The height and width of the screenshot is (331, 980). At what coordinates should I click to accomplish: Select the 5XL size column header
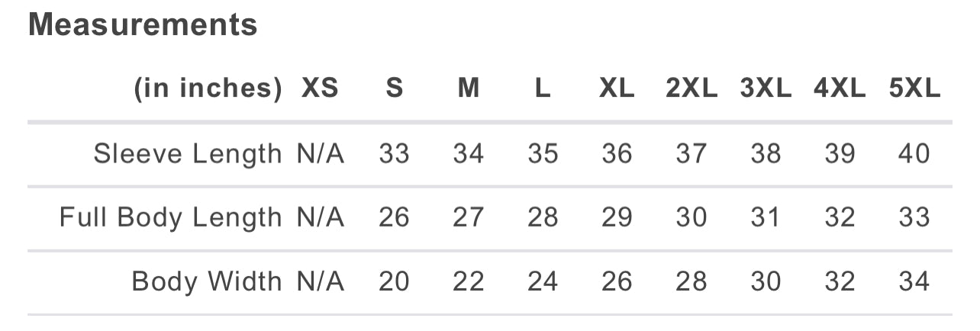[914, 89]
